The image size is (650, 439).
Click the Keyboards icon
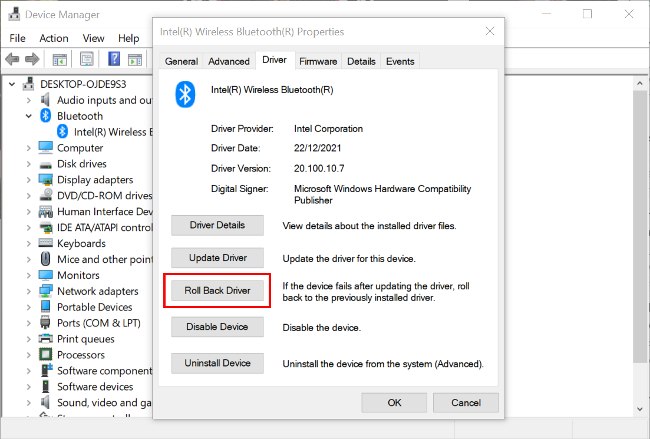tap(46, 243)
